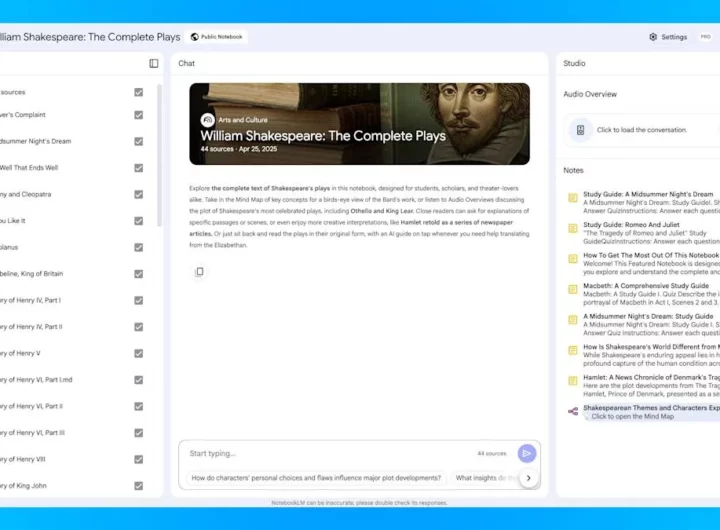Collapse the sources panel with sidebar icon

154,63
